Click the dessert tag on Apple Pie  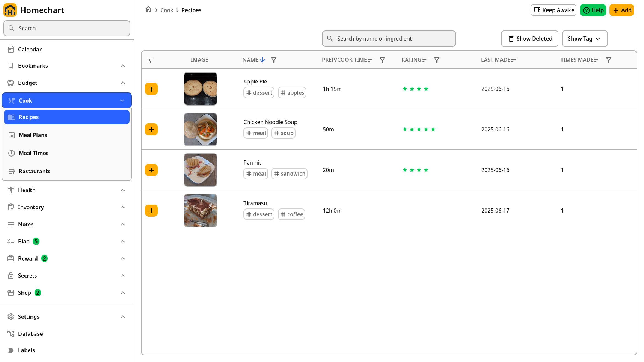pos(259,93)
